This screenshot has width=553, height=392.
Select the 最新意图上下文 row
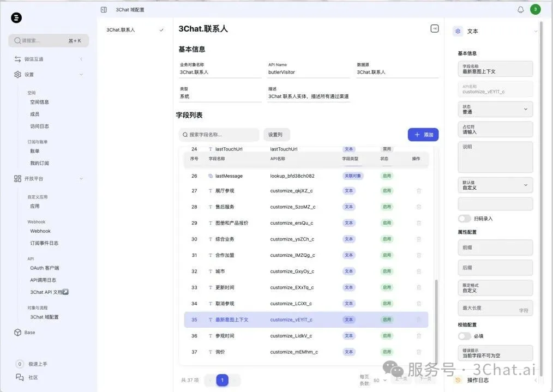point(306,319)
